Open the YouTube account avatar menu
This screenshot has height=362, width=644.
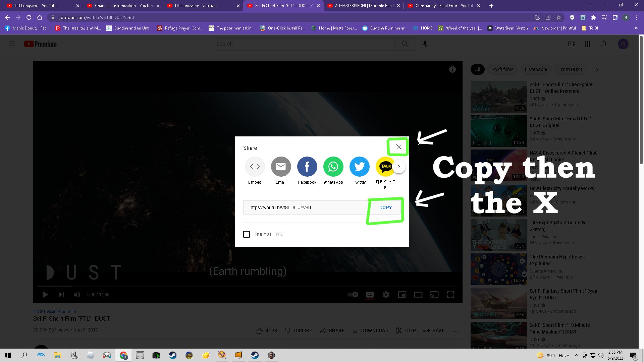623,44
